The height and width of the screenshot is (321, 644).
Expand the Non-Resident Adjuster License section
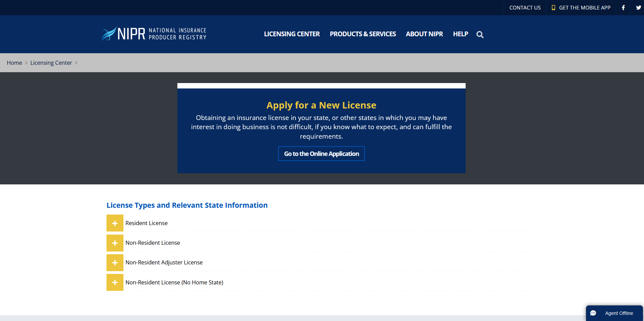pyautogui.click(x=115, y=262)
